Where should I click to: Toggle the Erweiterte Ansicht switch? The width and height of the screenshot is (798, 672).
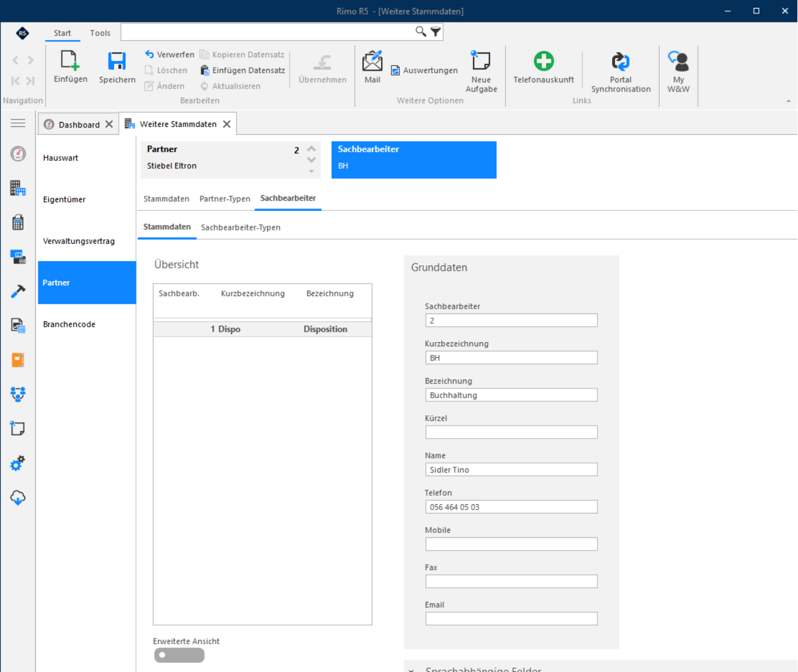(179, 656)
